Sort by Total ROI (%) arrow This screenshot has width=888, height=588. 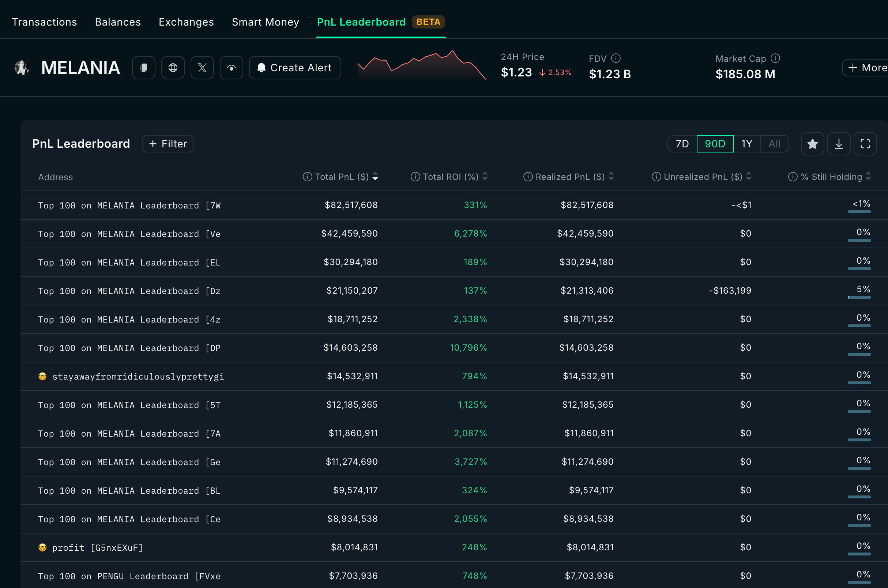coord(485,176)
